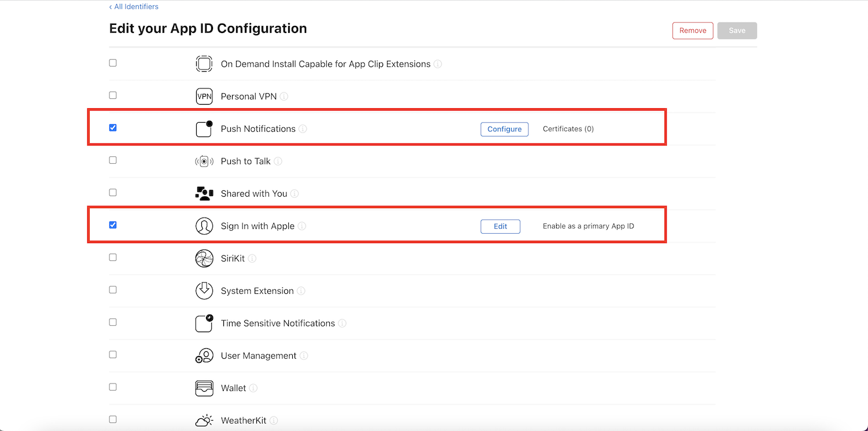The image size is (868, 431).
Task: Click the Save button
Action: 737,31
